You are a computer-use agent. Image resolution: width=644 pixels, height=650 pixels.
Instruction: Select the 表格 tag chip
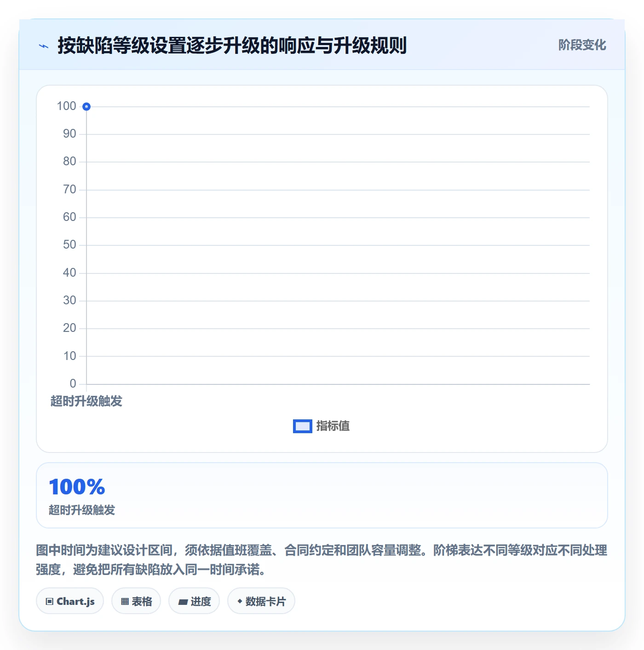pos(136,601)
